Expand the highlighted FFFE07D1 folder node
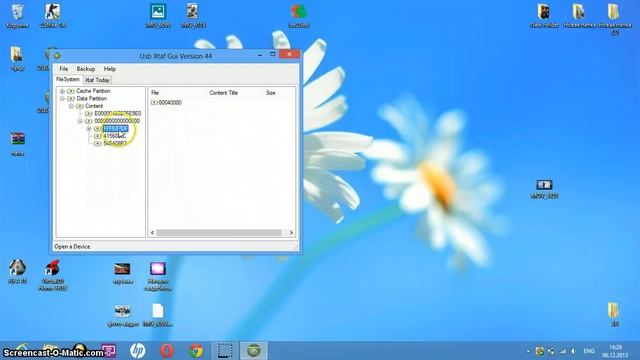640x360 pixels. (x=89, y=129)
